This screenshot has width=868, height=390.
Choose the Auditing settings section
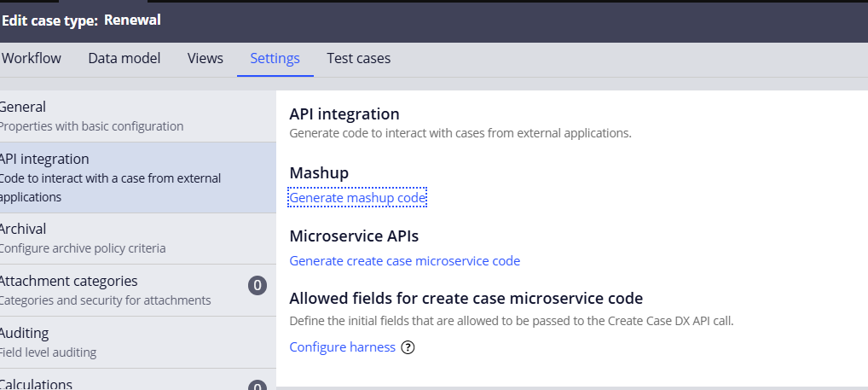[x=25, y=333]
